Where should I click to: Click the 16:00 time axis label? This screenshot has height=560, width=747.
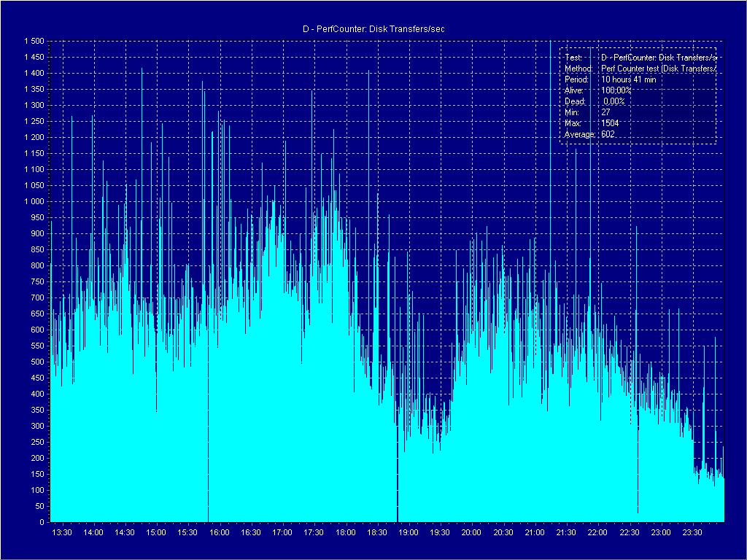point(220,533)
